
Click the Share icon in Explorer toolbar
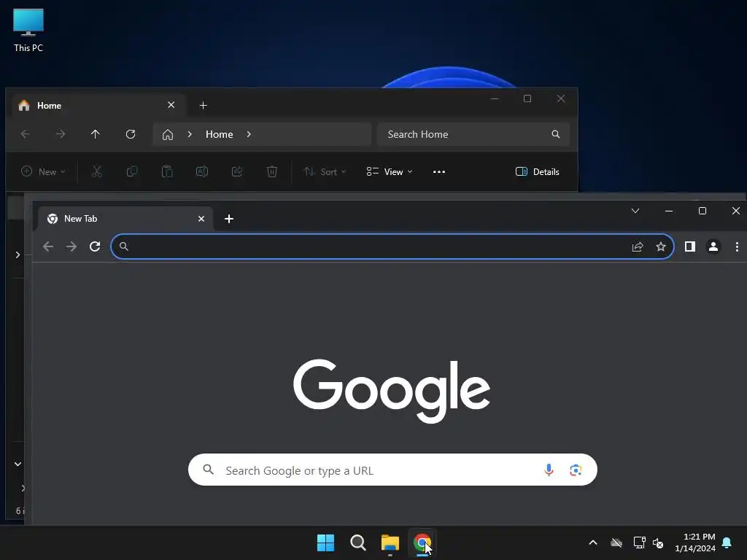(x=237, y=171)
